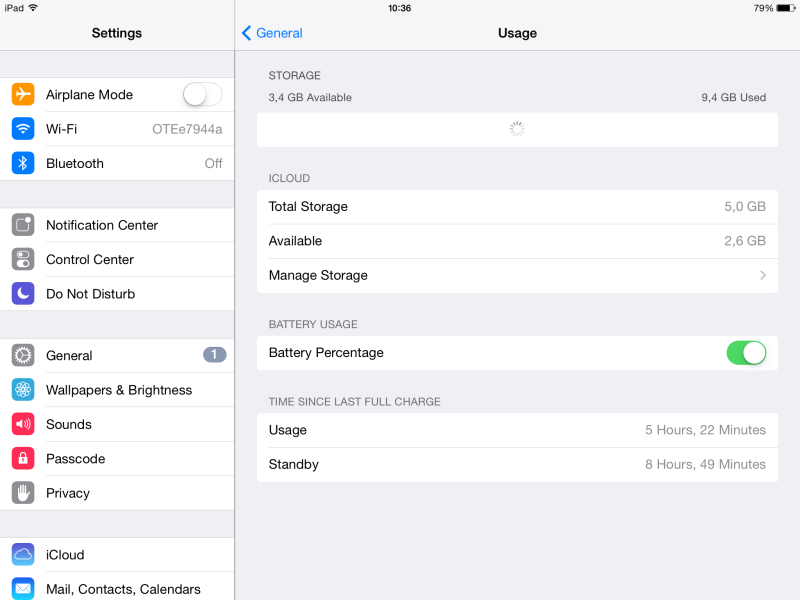Screen dimensions: 800x600
Task: Tap the General update badge '1'
Action: [214, 355]
